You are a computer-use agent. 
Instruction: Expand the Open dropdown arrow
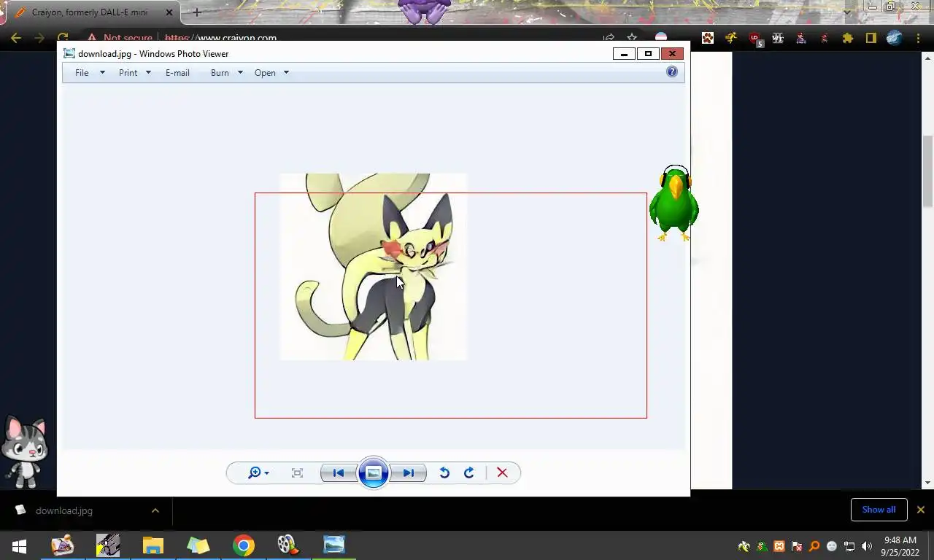286,73
